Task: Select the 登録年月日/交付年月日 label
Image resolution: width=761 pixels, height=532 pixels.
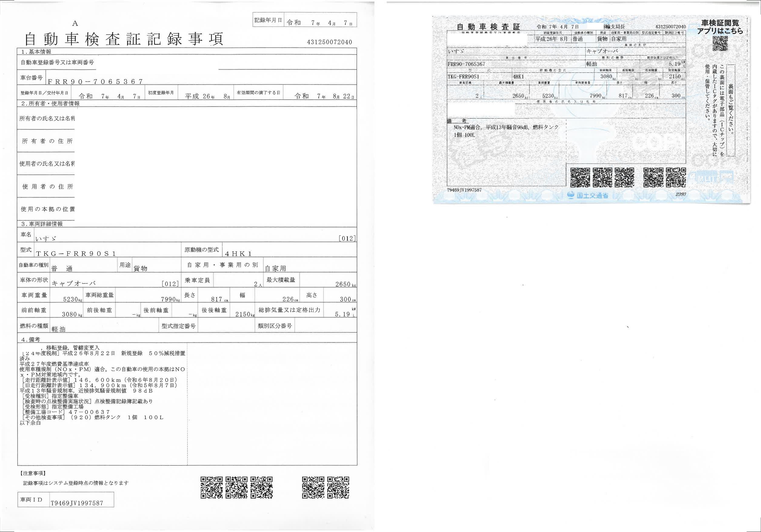Action: (45, 93)
